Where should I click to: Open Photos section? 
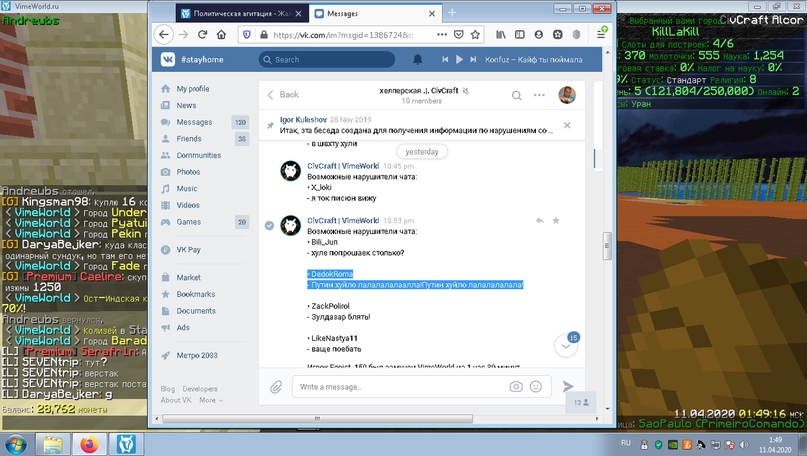coord(188,172)
